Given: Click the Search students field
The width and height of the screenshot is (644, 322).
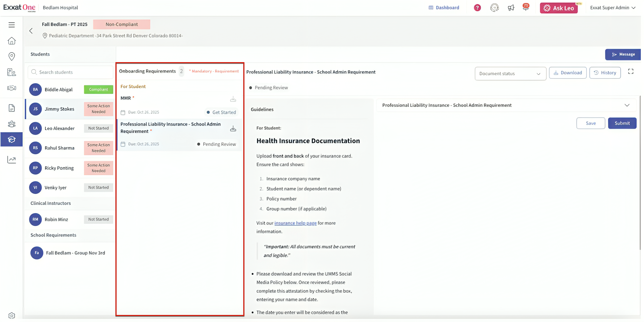Looking at the screenshot, I should point(71,72).
